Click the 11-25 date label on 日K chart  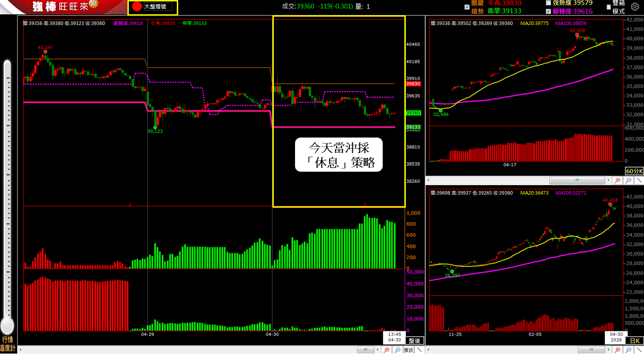point(456,334)
